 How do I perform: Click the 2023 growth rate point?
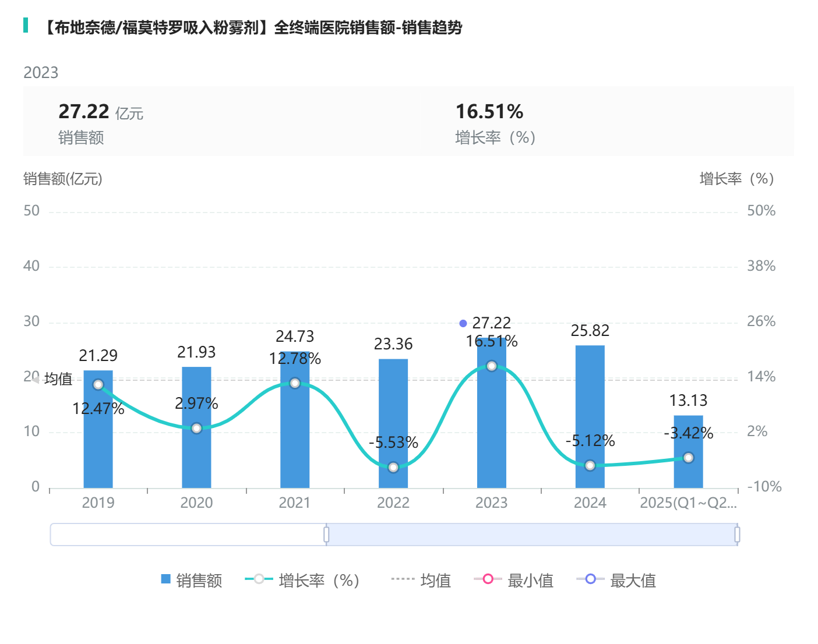[491, 366]
